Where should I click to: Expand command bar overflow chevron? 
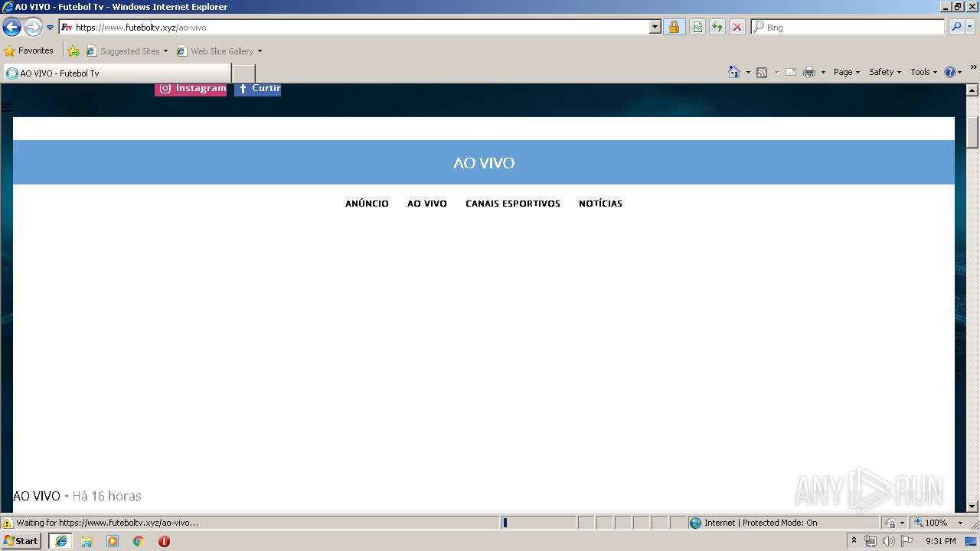(973, 67)
